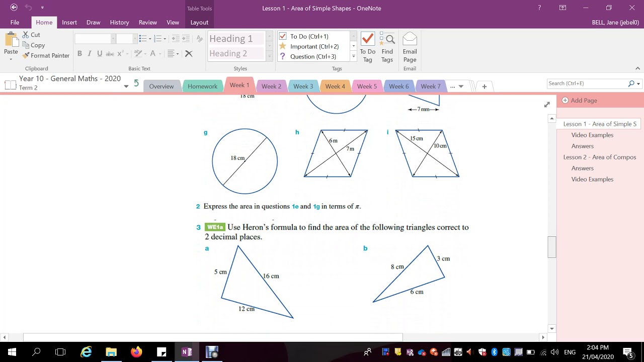Apply the Heading 1 style
This screenshot has width=644, height=362.
click(236, 39)
